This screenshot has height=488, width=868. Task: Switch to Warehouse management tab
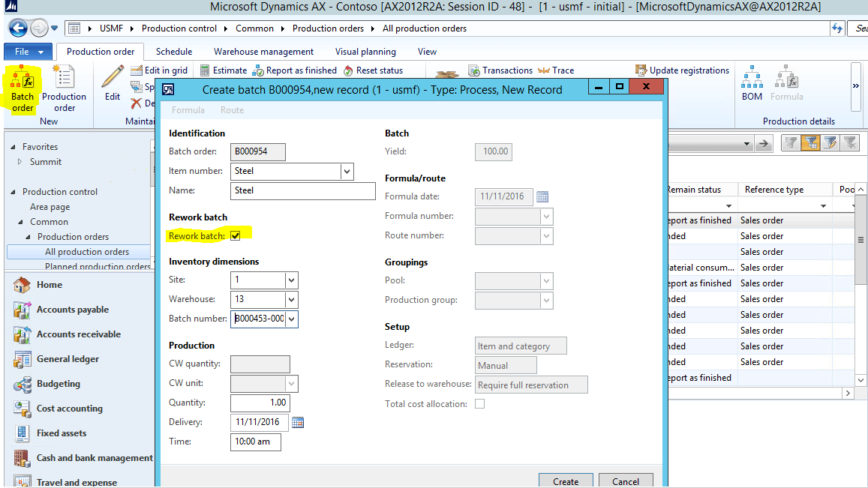click(263, 52)
